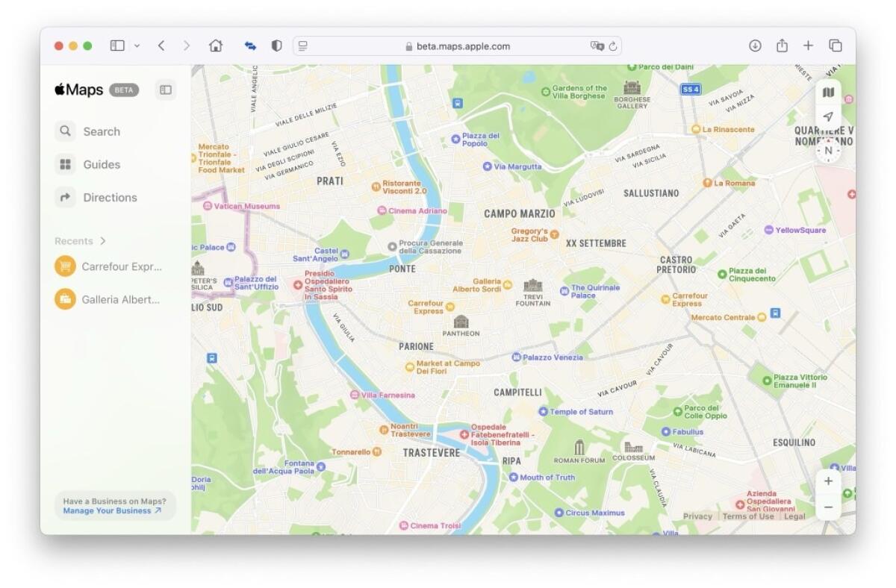Click the Galleria Albert icon under Recents
The width and height of the screenshot is (896, 588).
coord(64,299)
